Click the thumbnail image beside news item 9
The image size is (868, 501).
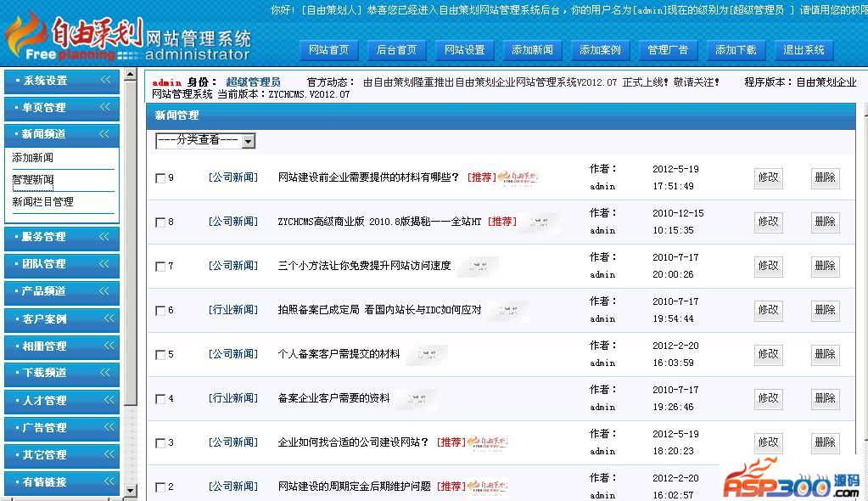coord(518,177)
